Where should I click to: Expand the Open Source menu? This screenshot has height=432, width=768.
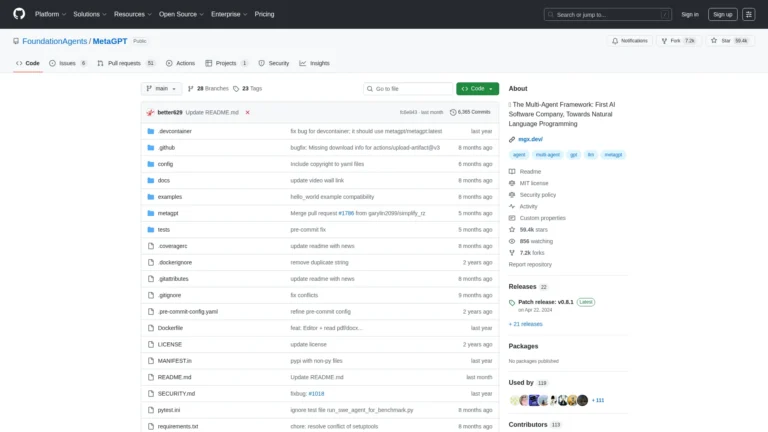tap(180, 14)
